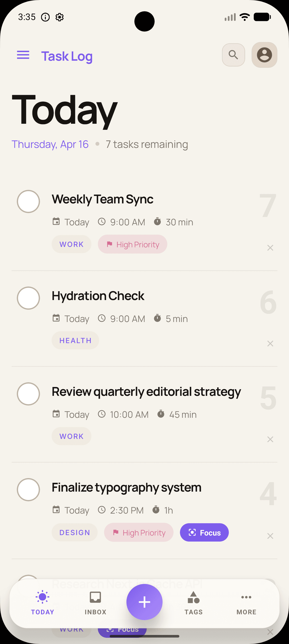This screenshot has width=289, height=644.
Task: Check off the Hydration Check task
Action: (x=28, y=298)
